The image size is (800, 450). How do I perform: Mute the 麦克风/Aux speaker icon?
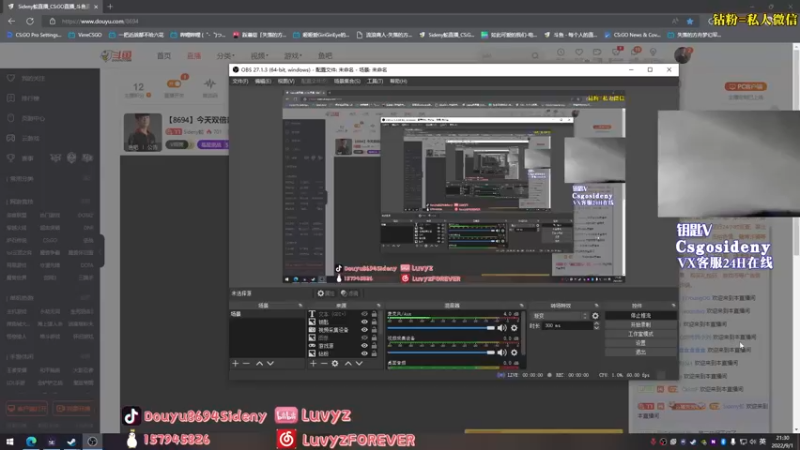point(502,328)
